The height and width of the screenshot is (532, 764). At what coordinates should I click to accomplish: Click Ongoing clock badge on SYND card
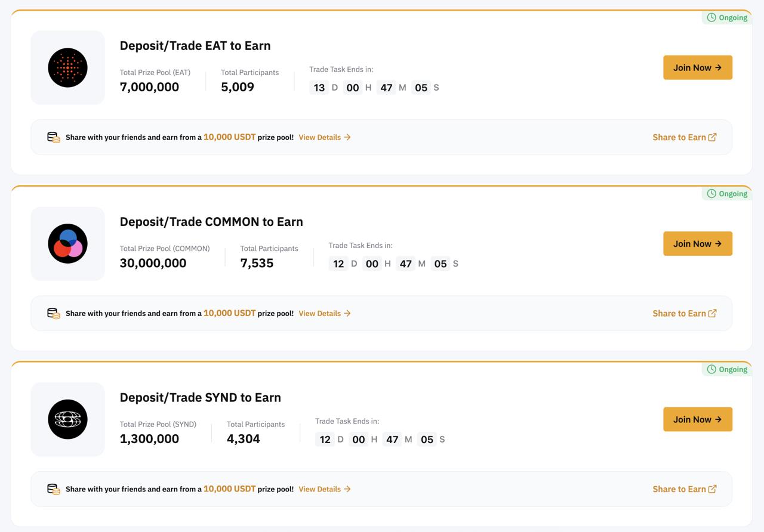pyautogui.click(x=726, y=369)
